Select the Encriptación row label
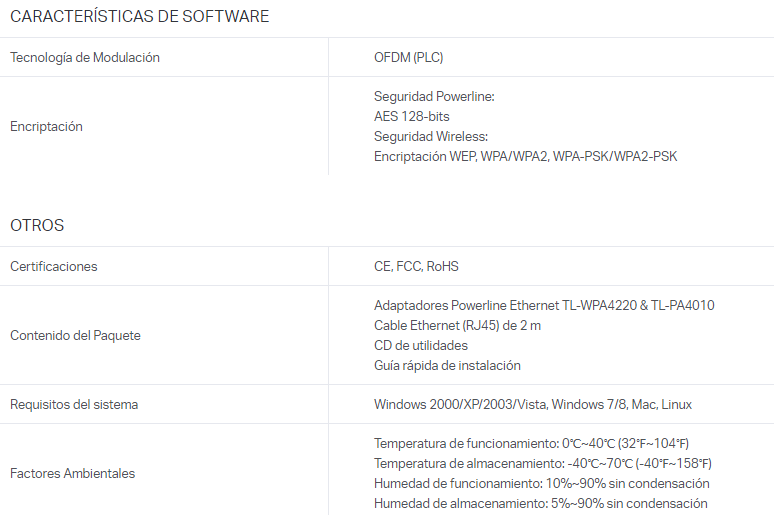774x515 pixels. pos(46,126)
